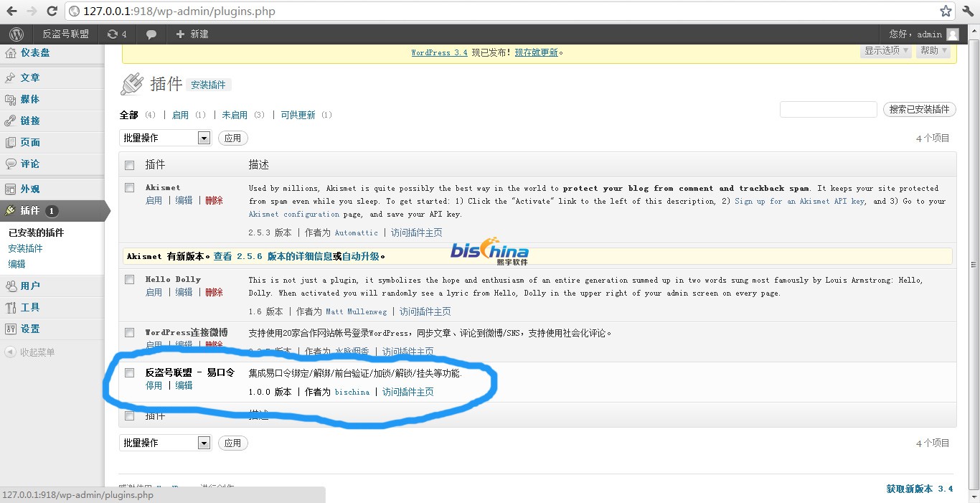Filter plugins by 未启用 tab
Screen dimensions: 980x503
click(x=235, y=115)
